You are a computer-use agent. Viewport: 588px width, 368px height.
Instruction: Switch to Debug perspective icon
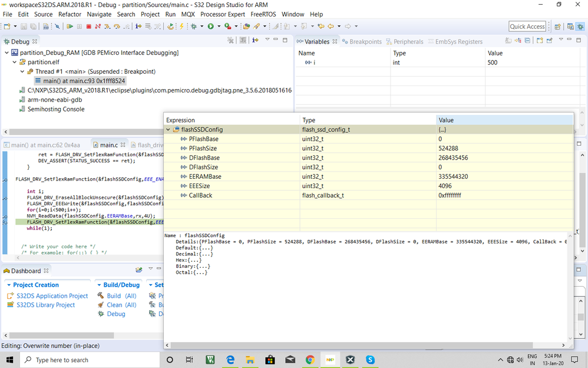click(580, 27)
